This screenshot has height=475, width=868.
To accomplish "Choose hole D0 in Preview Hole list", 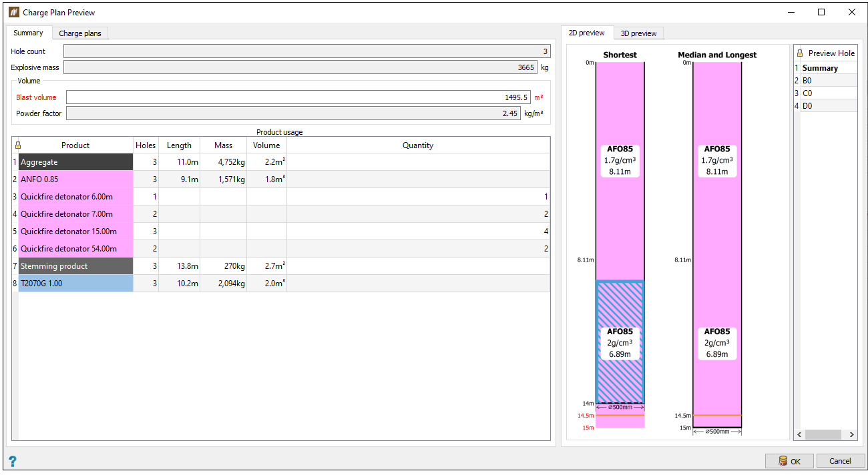I will (828, 105).
